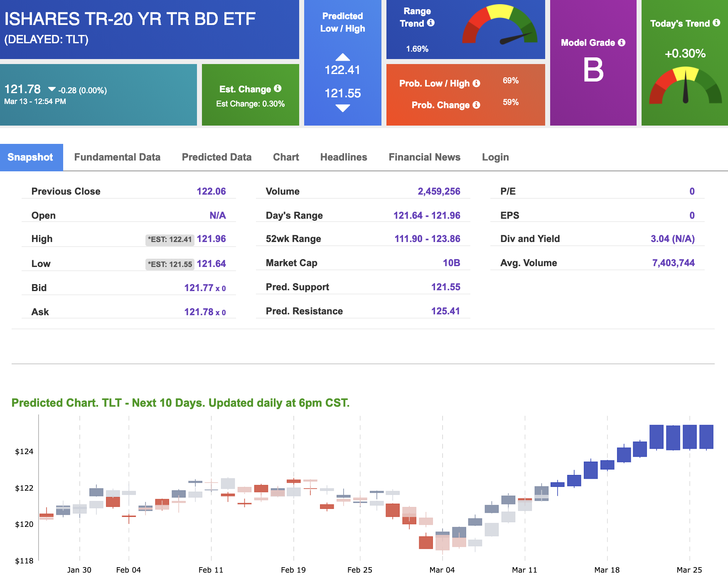The image size is (728, 583).
Task: Click the Prob. Low / High info icon
Action: [476, 83]
